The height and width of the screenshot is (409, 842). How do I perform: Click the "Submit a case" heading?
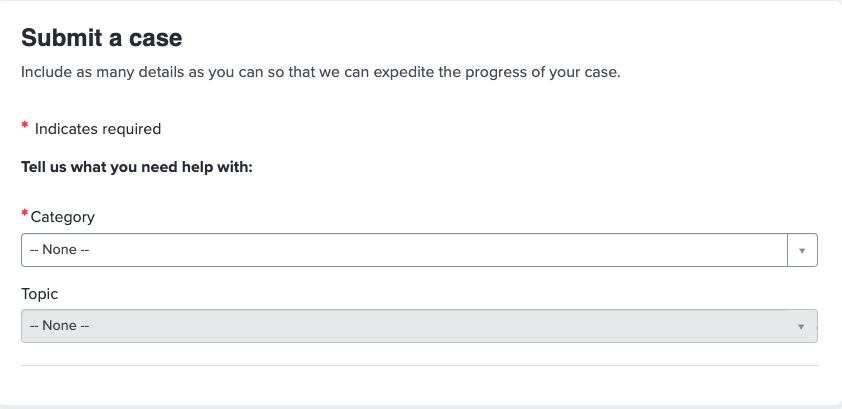(x=102, y=39)
